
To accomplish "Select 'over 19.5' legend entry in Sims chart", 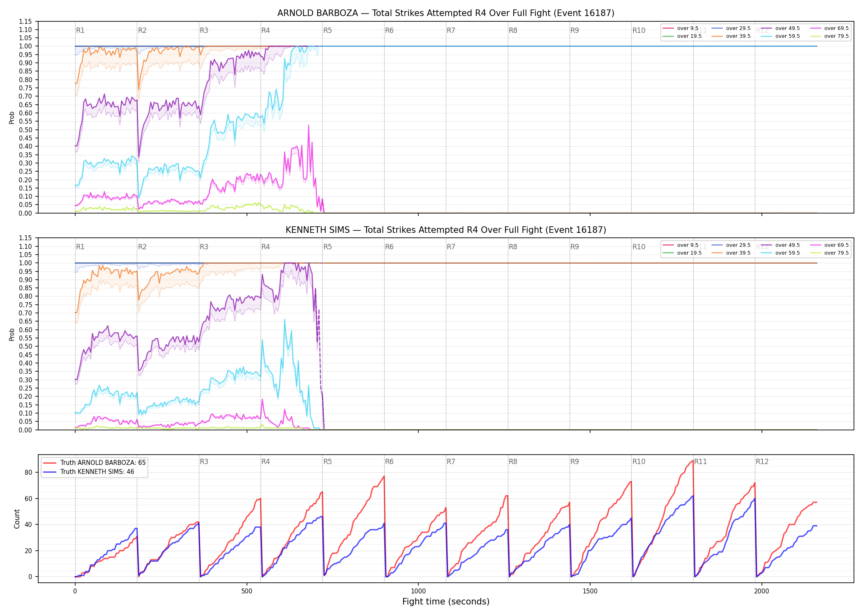I will pos(682,253).
